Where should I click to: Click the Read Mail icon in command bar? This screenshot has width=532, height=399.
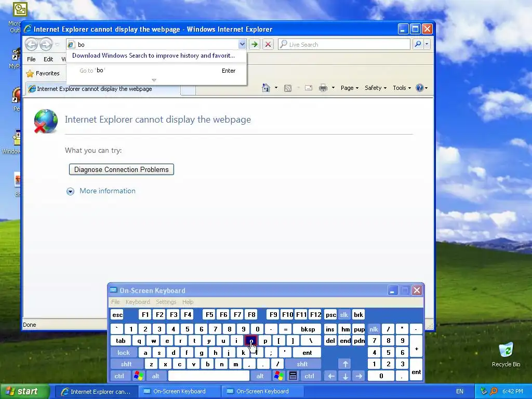coord(309,88)
